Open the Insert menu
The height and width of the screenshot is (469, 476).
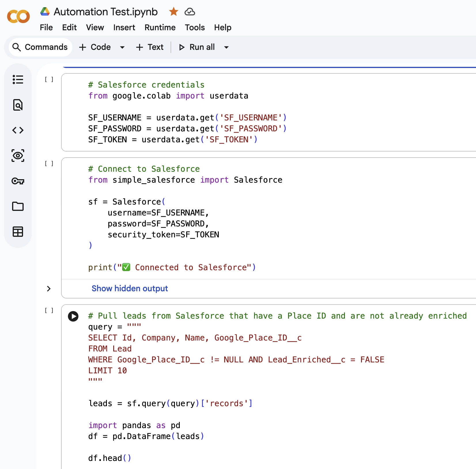[x=124, y=27]
